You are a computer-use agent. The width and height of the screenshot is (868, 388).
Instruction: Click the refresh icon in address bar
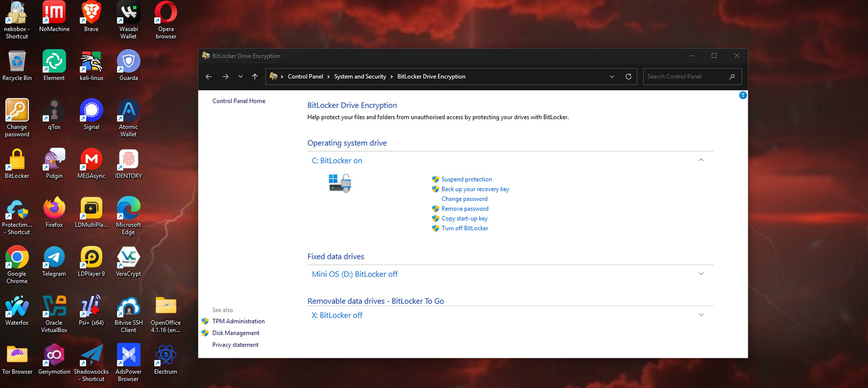tap(628, 77)
